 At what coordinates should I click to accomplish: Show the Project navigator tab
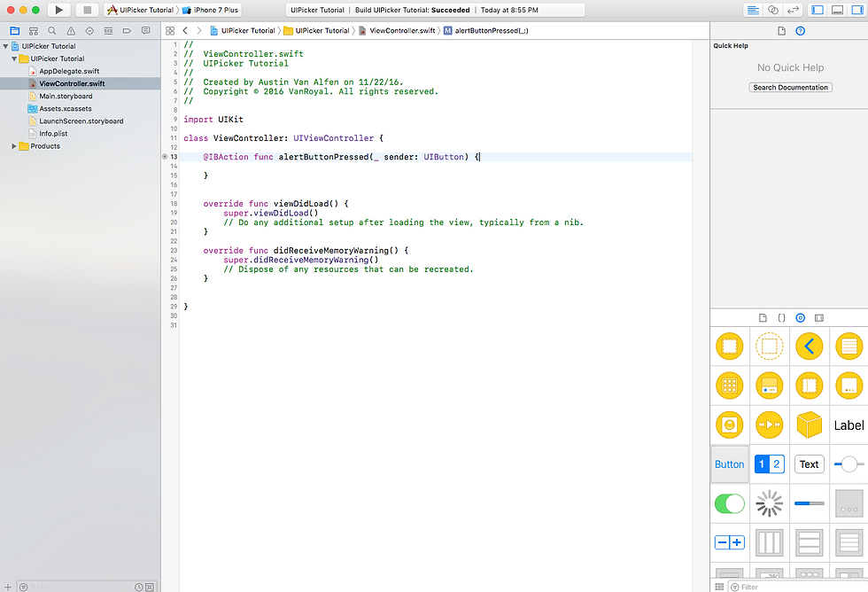coord(15,31)
